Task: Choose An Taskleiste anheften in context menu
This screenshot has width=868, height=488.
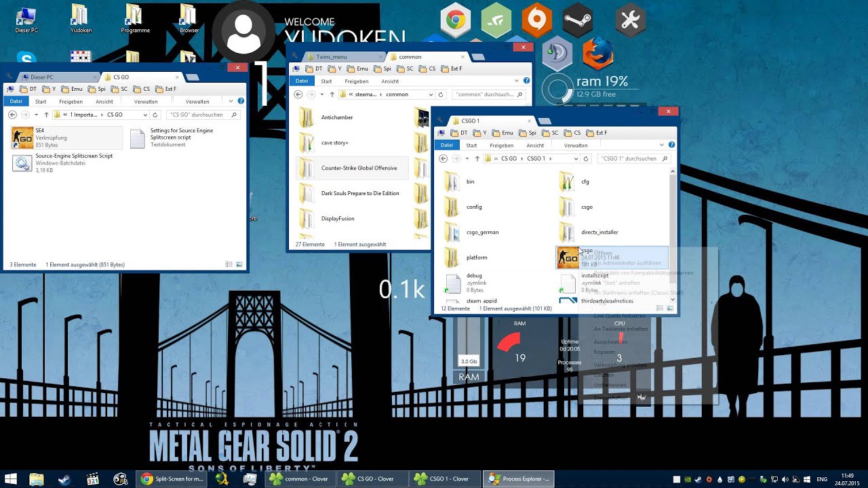Action: [620, 329]
